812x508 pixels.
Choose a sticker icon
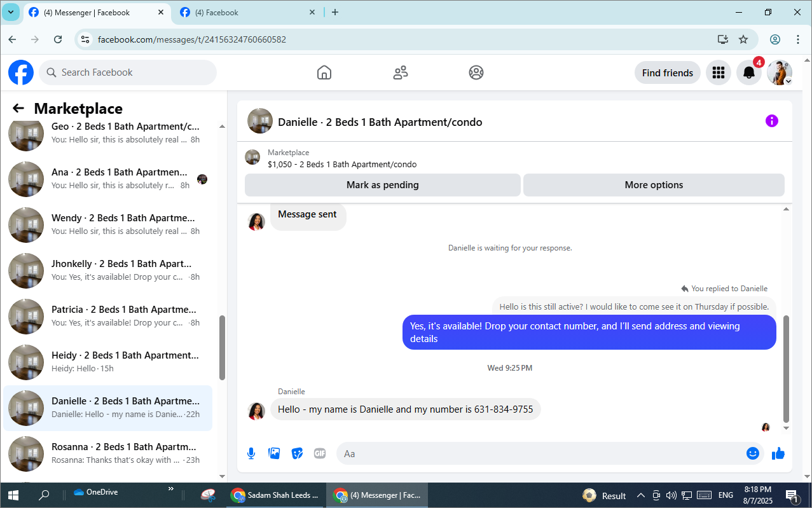[x=297, y=453]
